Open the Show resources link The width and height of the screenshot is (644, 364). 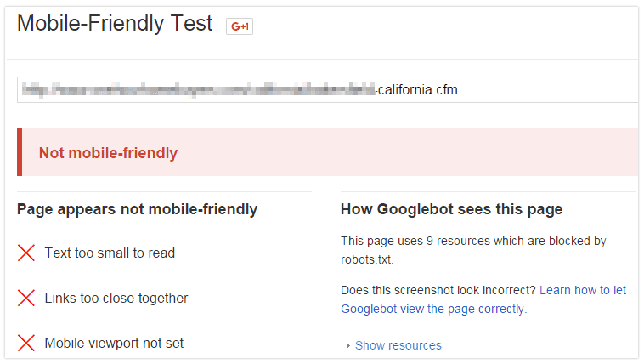(398, 345)
